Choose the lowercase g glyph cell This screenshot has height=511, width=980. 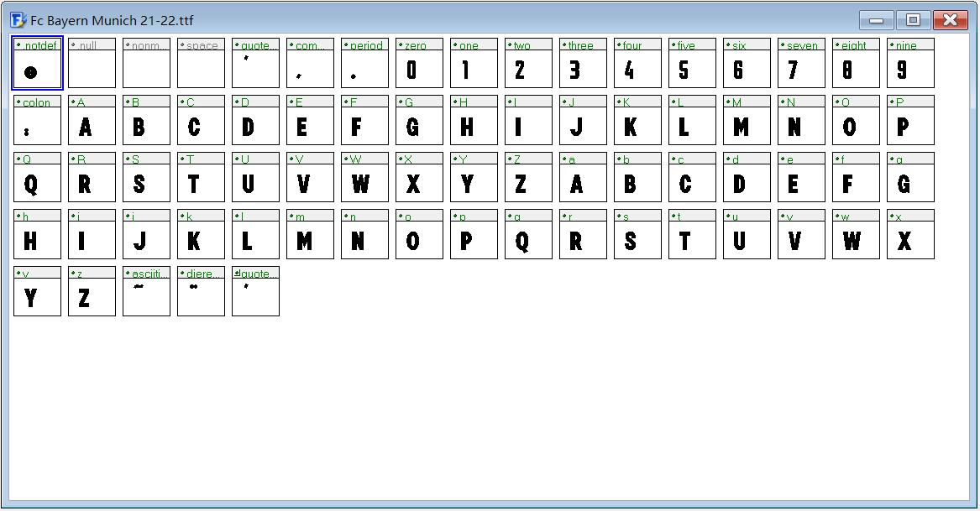coord(910,177)
